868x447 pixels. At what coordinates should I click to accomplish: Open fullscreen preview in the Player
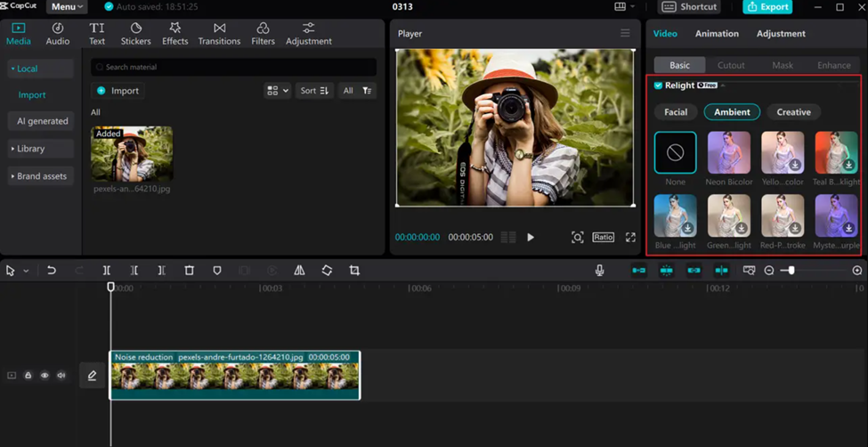630,238
